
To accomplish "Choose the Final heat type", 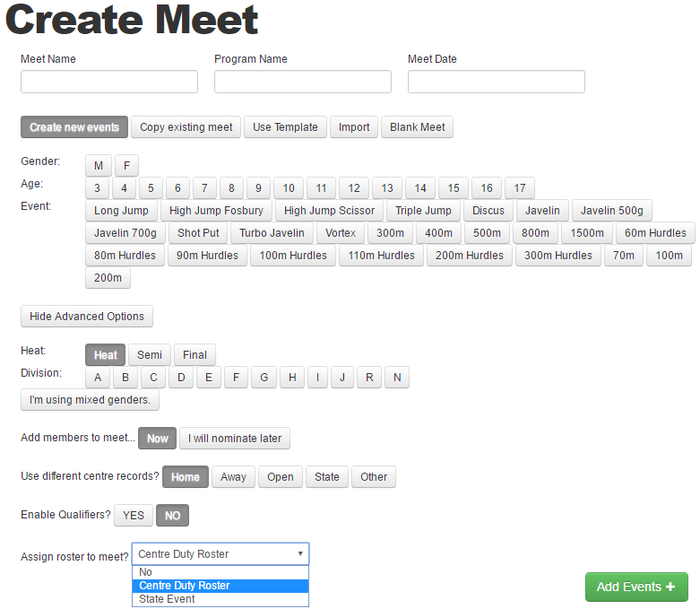I will (x=194, y=355).
